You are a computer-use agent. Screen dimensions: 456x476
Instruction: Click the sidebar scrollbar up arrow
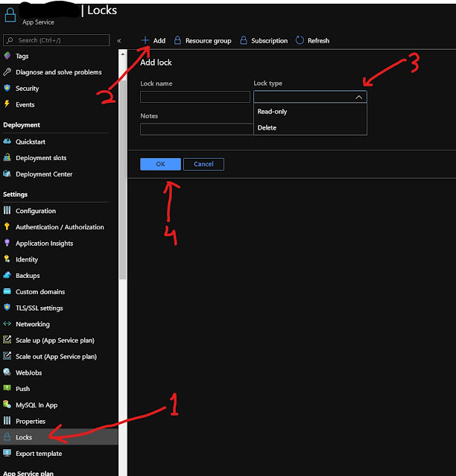(x=123, y=54)
